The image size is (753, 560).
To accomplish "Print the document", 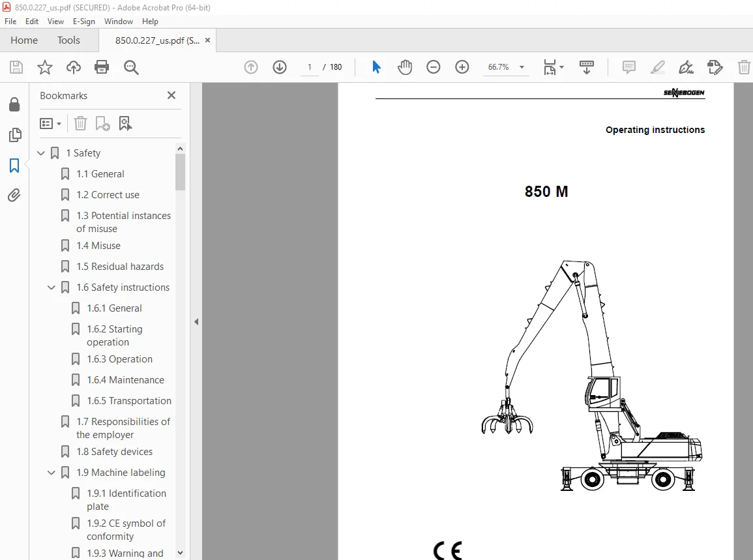I will coord(102,67).
